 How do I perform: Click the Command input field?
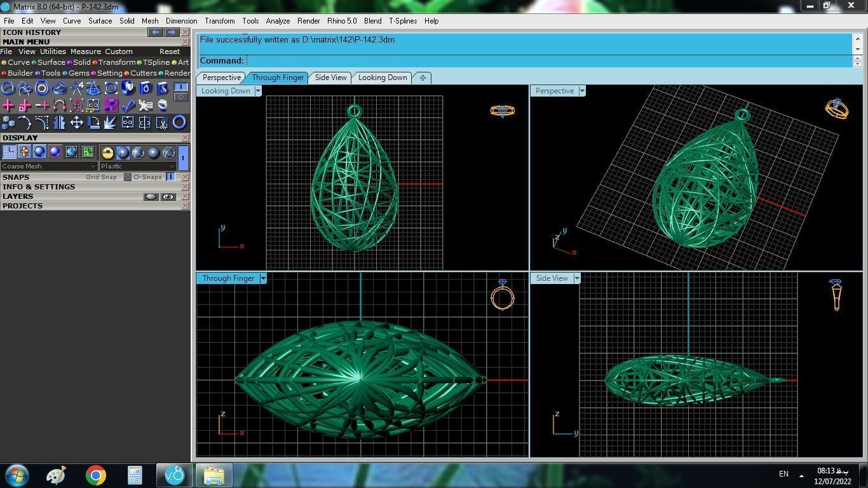[549, 61]
